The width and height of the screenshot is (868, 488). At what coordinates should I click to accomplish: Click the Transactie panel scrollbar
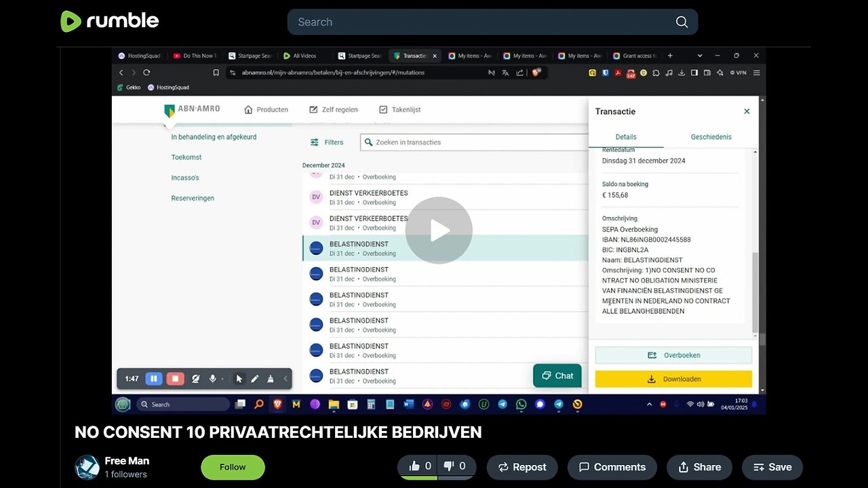point(755,291)
